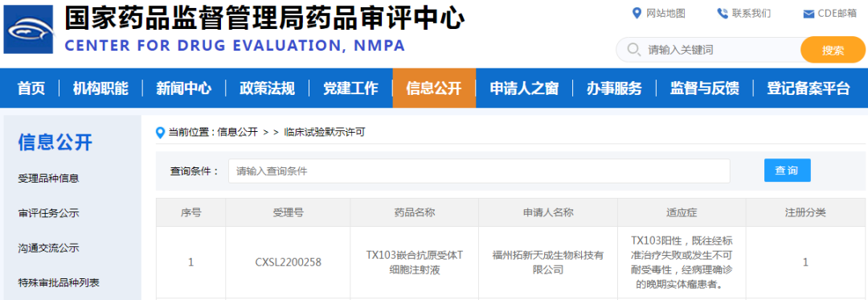
Task: Focus the 查询条件 input field
Action: pos(479,171)
